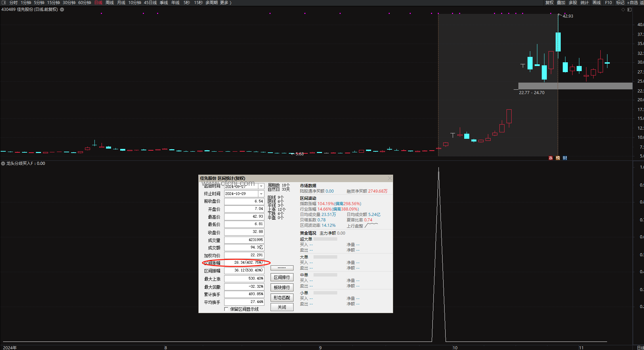Click the red 张 badge under the chart
Image resolution: width=644 pixels, height=350 pixels.
click(551, 158)
